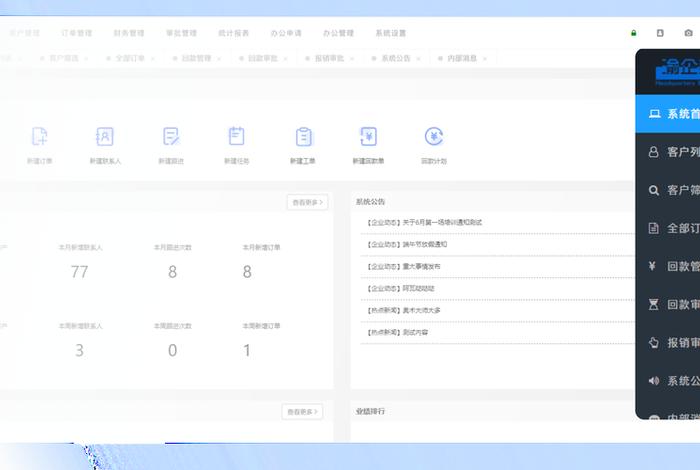Open 全部订单 document item in sidebar
Viewport: 700px width, 470px height.
(667, 228)
